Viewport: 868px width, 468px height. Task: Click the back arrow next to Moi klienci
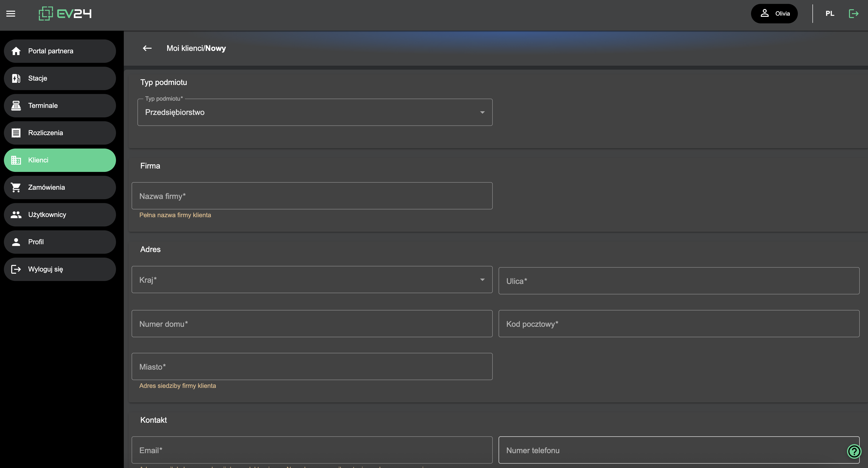[147, 48]
